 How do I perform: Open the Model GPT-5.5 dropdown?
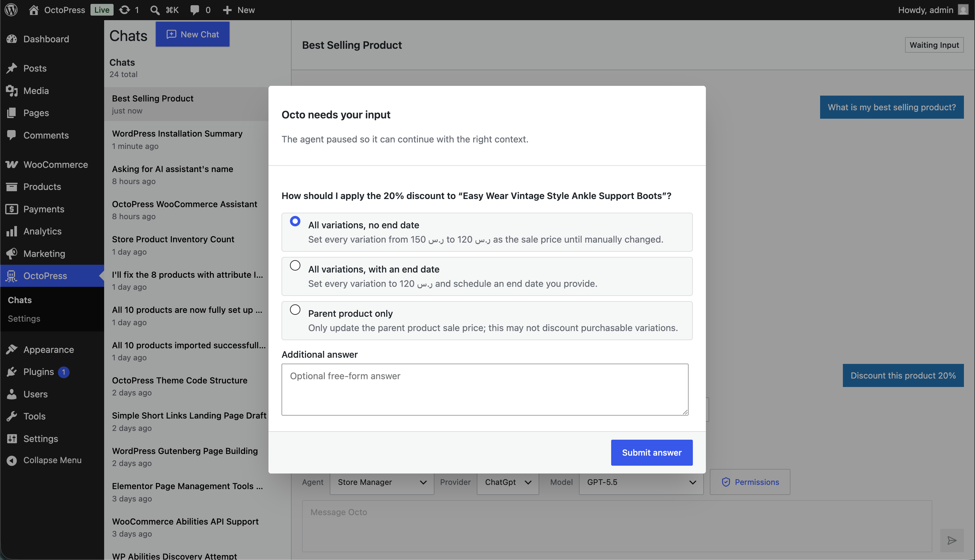point(641,482)
